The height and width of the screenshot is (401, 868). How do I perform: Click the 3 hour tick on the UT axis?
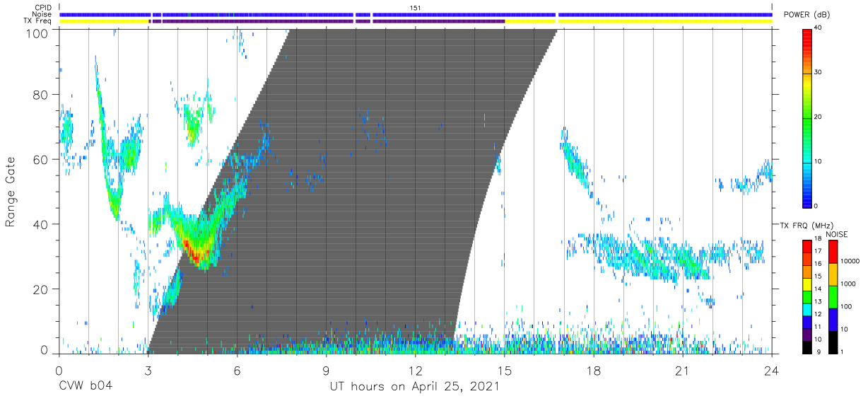coord(148,370)
